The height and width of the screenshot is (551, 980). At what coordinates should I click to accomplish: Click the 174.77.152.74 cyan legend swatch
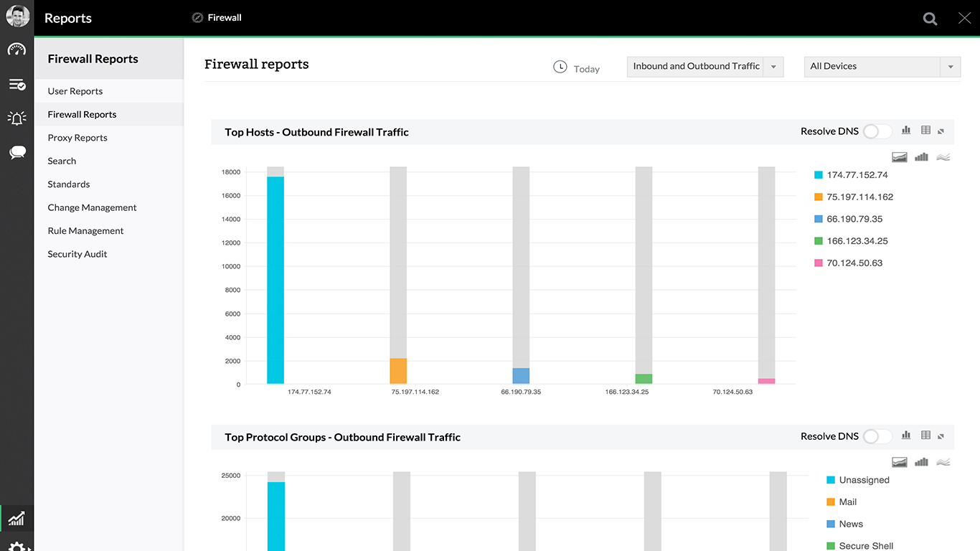[819, 175]
